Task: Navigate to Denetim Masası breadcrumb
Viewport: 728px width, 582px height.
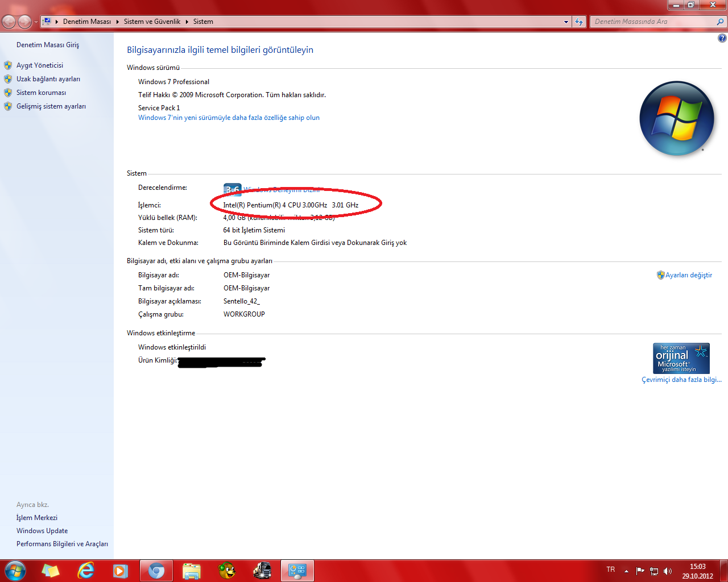Action: coord(87,22)
